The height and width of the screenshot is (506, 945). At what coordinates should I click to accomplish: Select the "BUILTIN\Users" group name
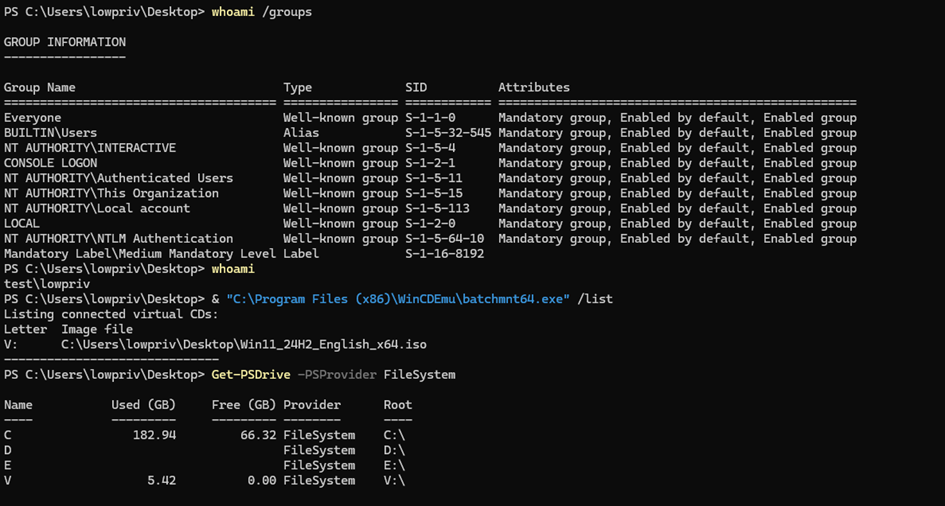coord(50,133)
